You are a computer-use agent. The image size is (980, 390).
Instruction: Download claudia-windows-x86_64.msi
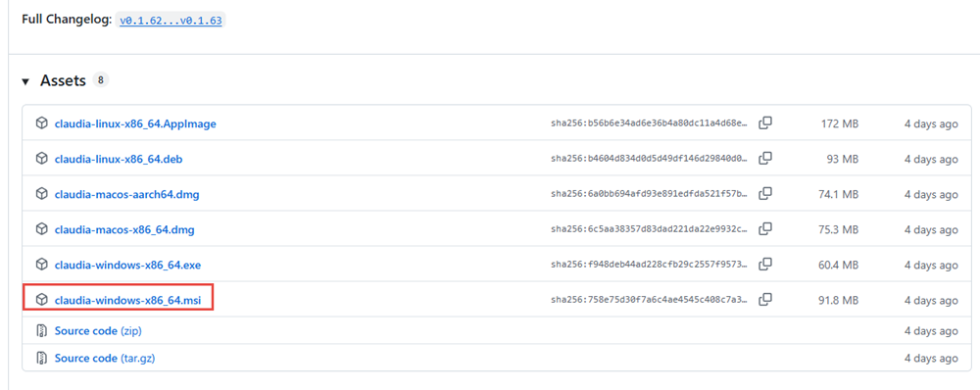click(x=128, y=301)
